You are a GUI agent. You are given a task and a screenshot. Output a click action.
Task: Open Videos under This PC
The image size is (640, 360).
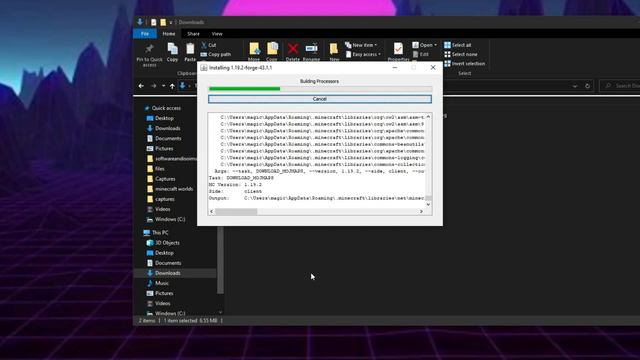coord(162,304)
